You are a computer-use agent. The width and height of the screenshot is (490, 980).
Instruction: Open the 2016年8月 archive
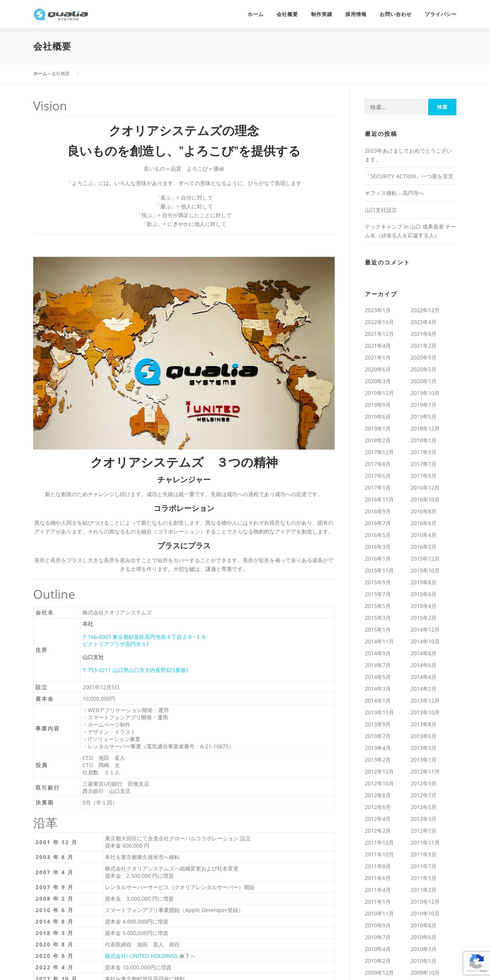pos(423,511)
